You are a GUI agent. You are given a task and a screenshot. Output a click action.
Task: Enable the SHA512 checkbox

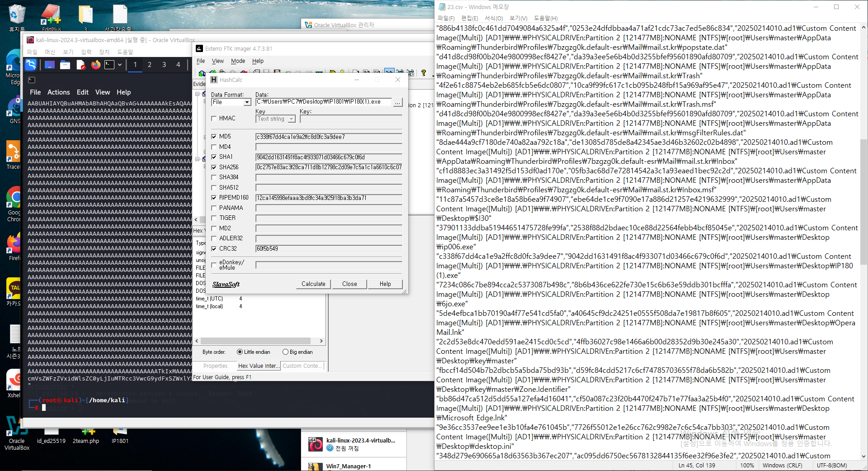214,188
